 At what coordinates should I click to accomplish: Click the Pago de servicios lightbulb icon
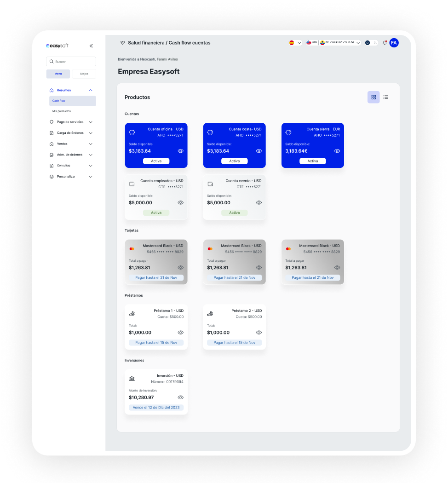click(52, 122)
